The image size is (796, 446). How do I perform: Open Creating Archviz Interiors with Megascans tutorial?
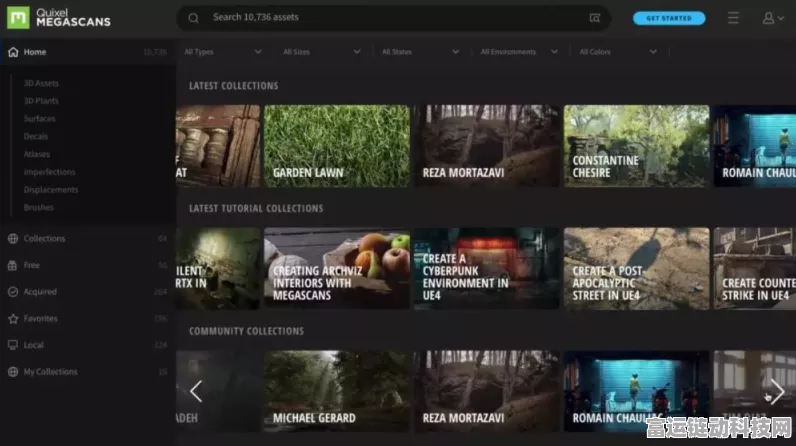pyautogui.click(x=337, y=268)
